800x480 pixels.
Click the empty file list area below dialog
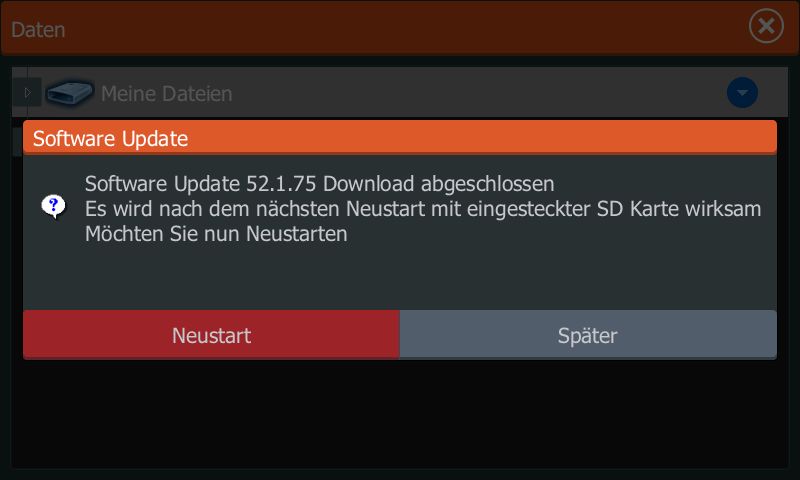point(399,413)
